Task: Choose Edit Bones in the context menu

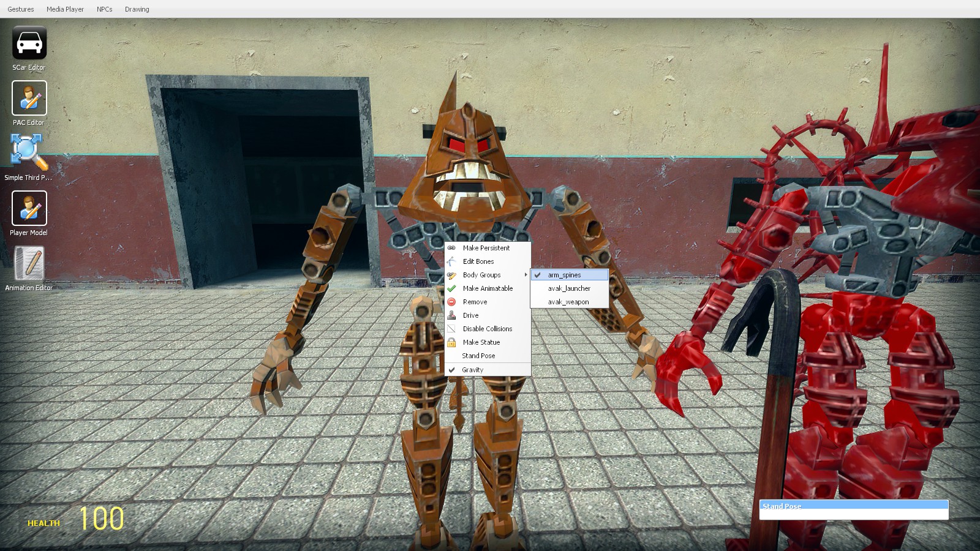Action: pos(478,261)
